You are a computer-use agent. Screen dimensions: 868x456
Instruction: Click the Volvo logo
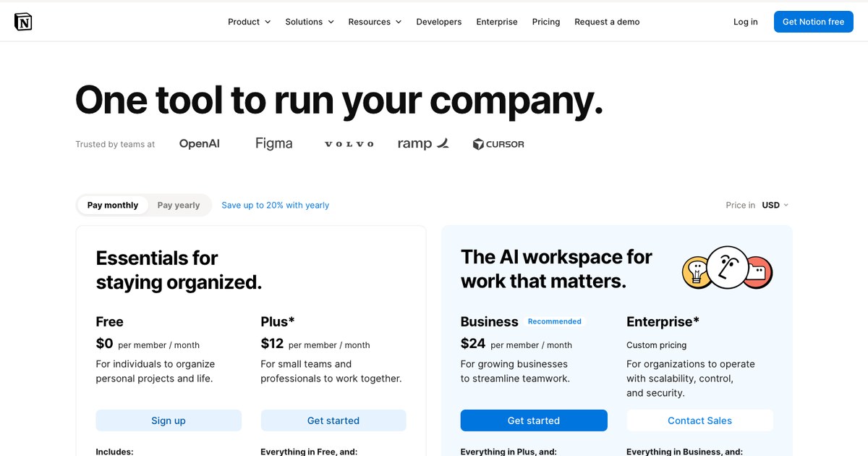tap(349, 144)
